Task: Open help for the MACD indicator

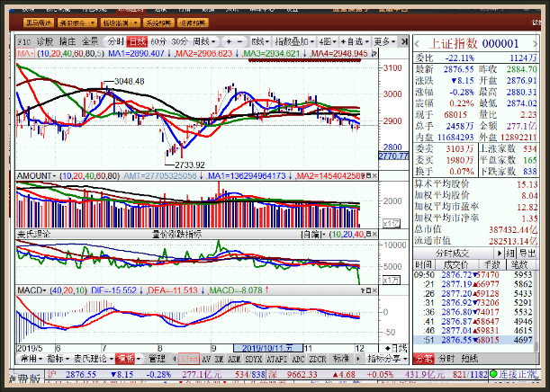Action: (363, 290)
